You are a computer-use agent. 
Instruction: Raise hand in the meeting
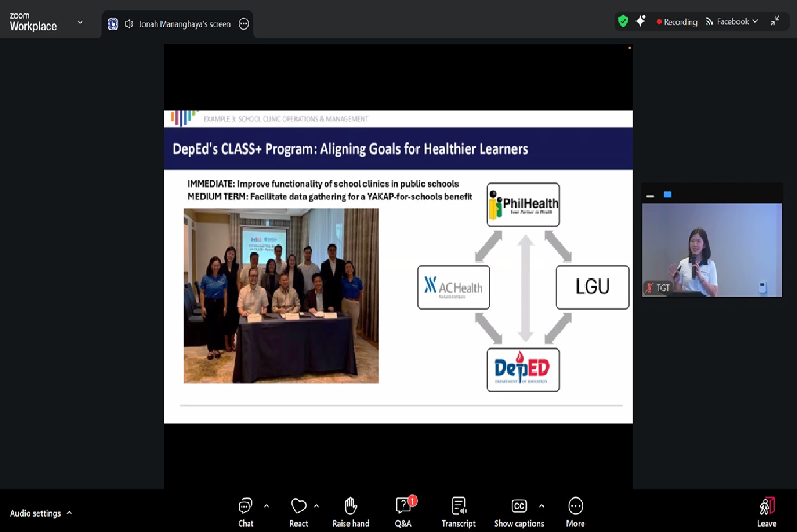351,512
